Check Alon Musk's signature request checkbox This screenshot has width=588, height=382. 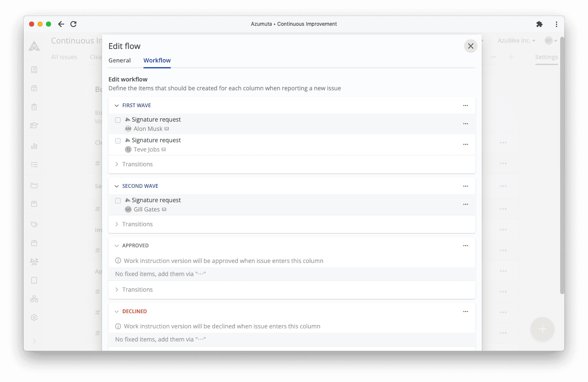118,120
